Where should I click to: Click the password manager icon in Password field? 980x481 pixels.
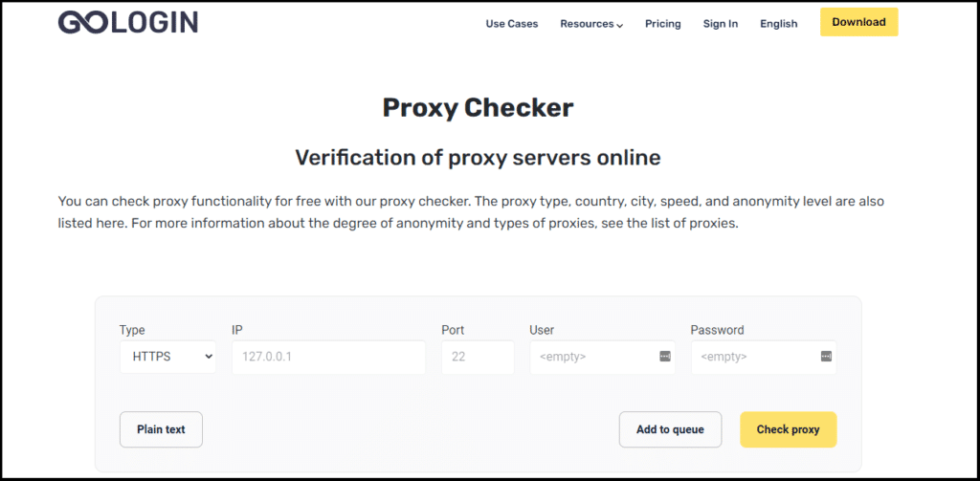(826, 356)
